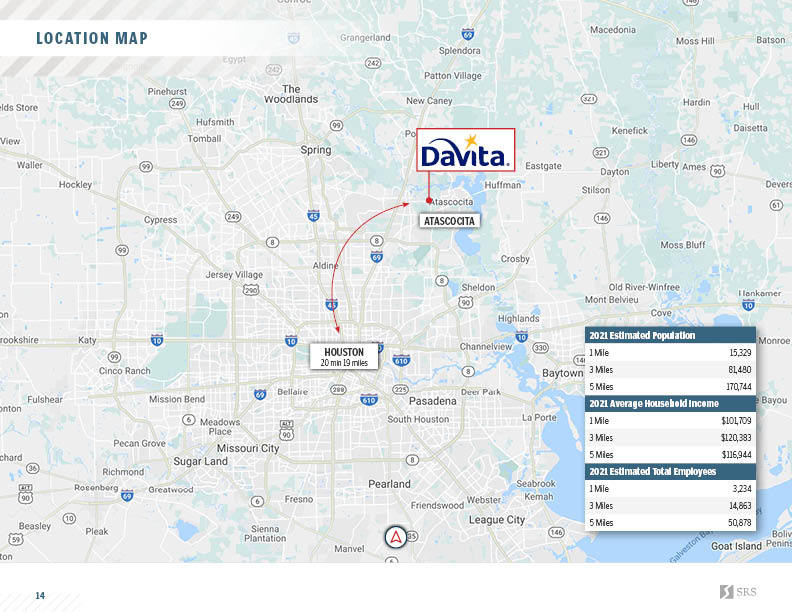Click the 61 highway shield below Devers
792x612 pixels.
point(776,205)
